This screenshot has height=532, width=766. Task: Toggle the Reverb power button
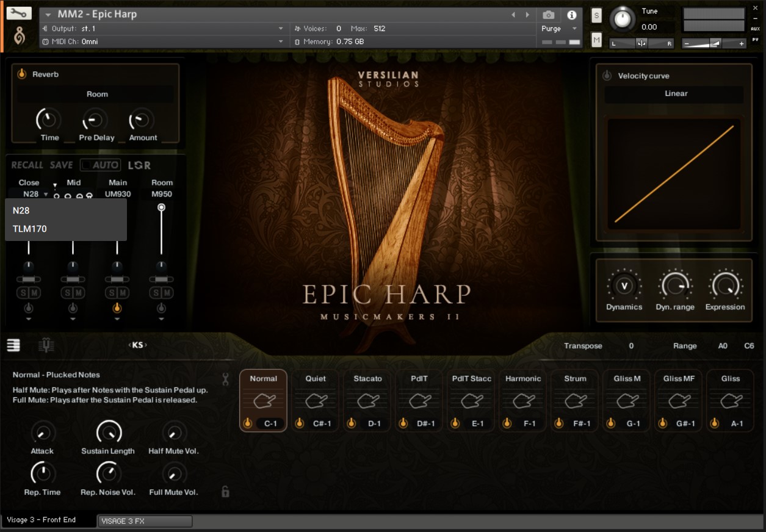[x=21, y=74]
